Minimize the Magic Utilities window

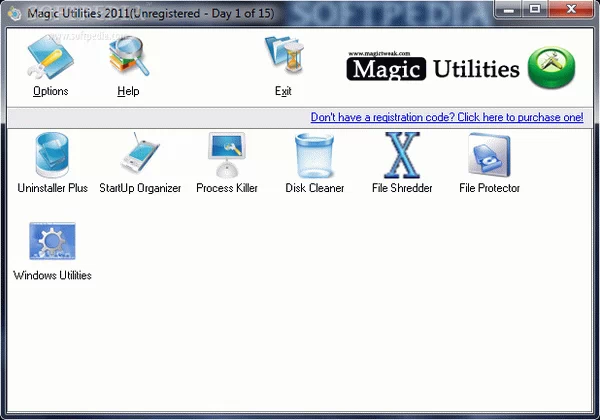click(509, 9)
